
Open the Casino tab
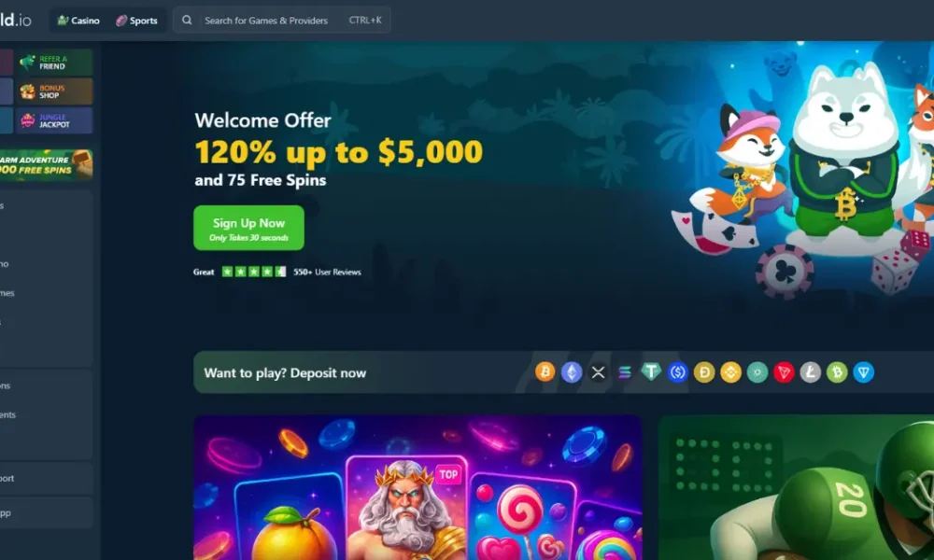78,21
